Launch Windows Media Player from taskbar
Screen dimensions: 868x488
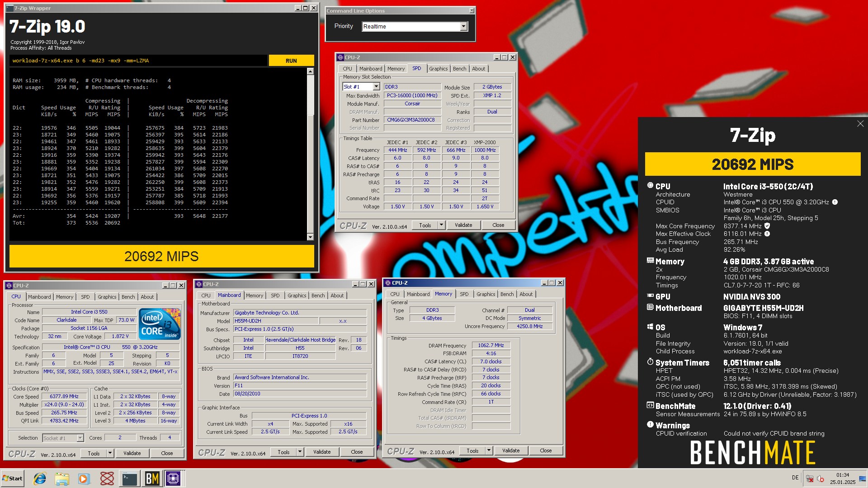pyautogui.click(x=84, y=479)
